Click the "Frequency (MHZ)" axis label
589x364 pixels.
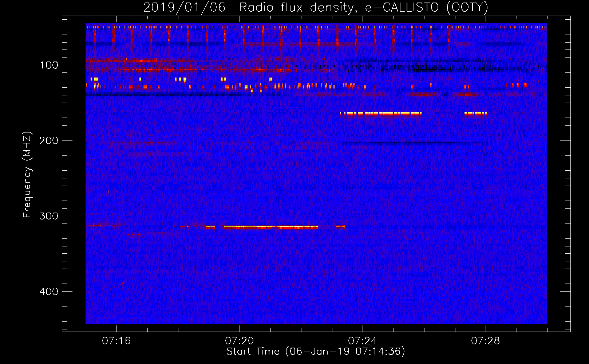27,175
